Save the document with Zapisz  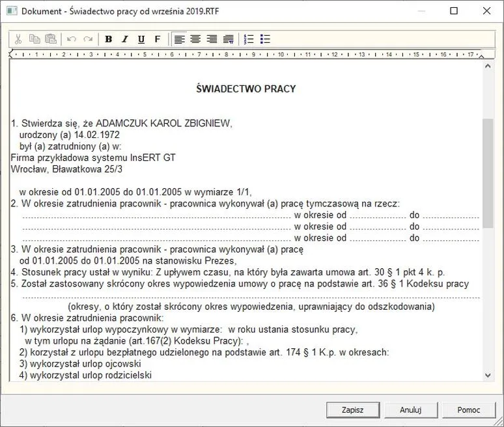[x=353, y=410]
